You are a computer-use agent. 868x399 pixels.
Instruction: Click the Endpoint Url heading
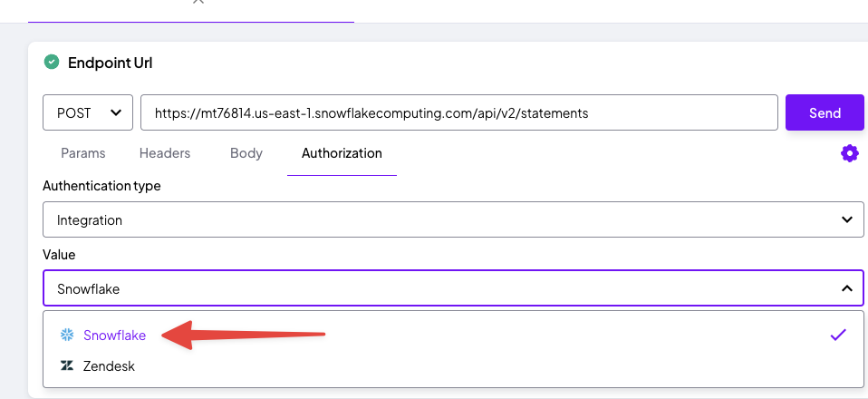[x=111, y=63]
